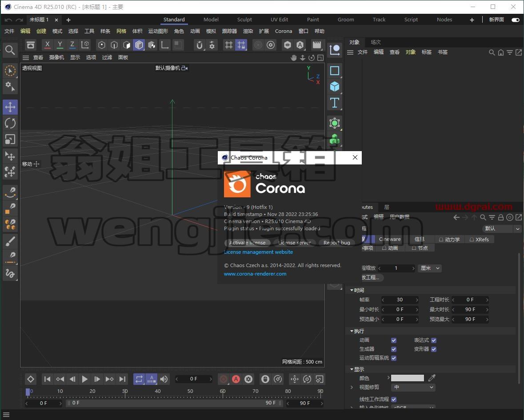
Task: Click frame 40 on the timeline ruler
Action: pyautogui.click(x=157, y=391)
